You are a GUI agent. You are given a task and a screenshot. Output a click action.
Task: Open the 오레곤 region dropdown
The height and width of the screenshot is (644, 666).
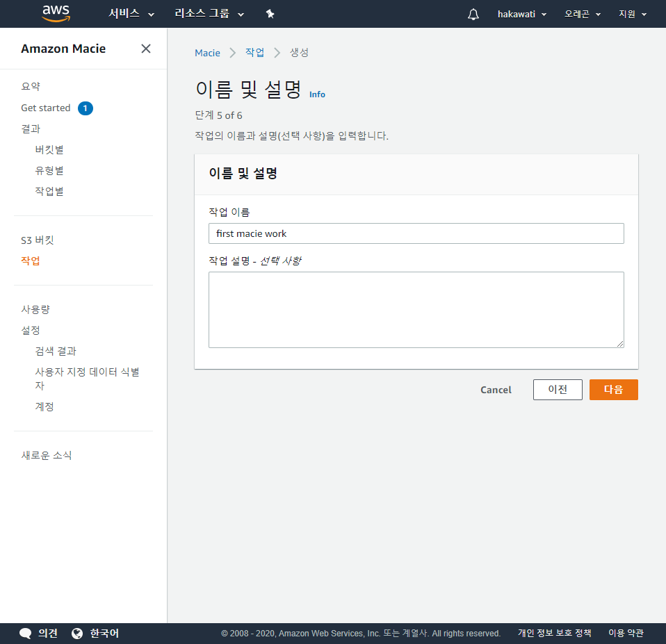(x=583, y=15)
